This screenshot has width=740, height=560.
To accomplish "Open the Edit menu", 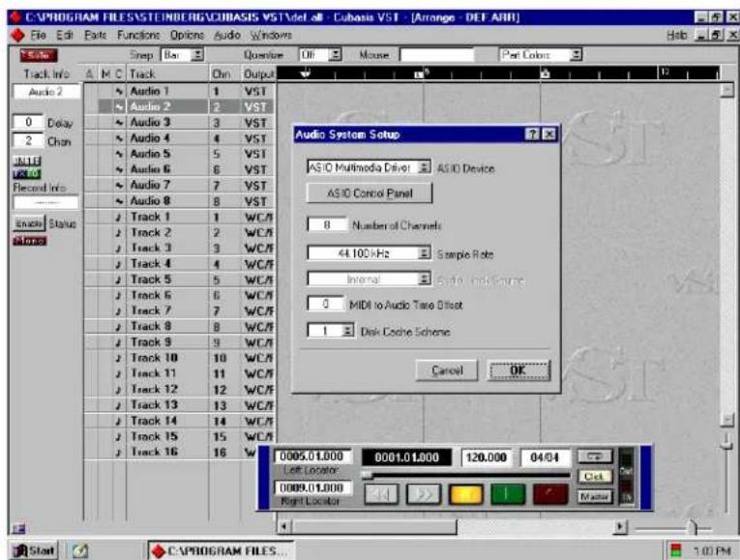I will tap(65, 36).
